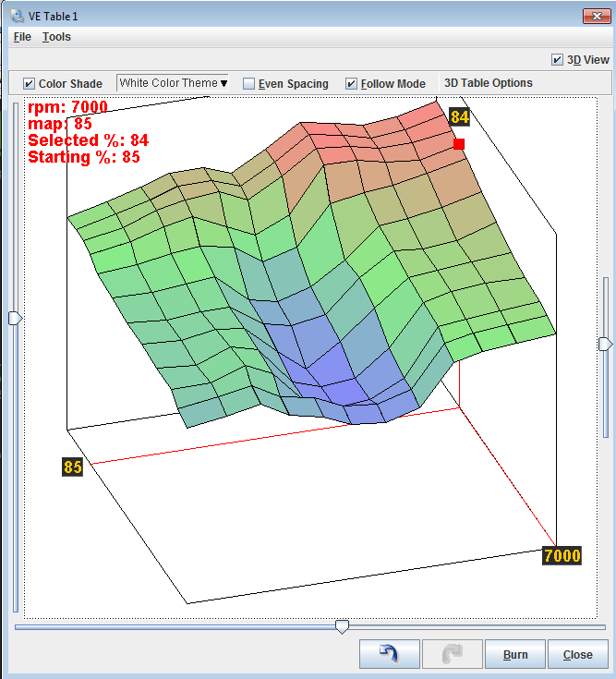Uncheck the Color Shade option
The image size is (616, 679).
(x=30, y=83)
